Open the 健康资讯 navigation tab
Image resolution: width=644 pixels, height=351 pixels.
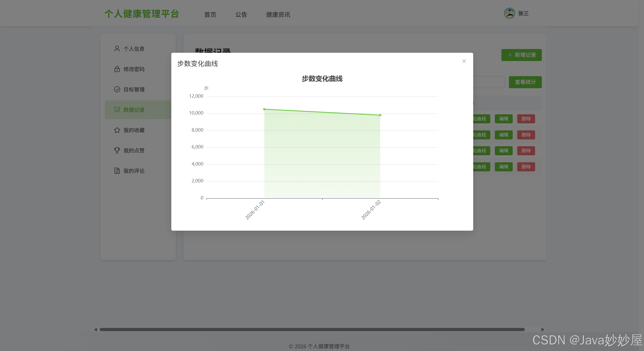278,15
